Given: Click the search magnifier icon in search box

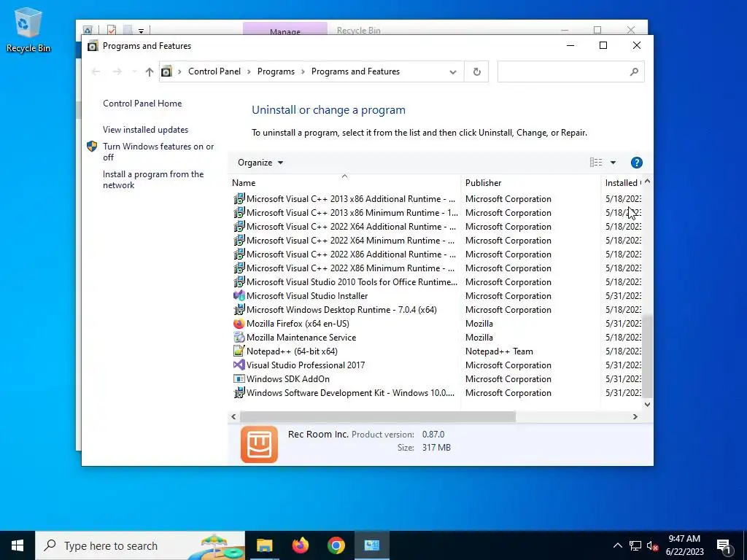Looking at the screenshot, I should (x=634, y=72).
